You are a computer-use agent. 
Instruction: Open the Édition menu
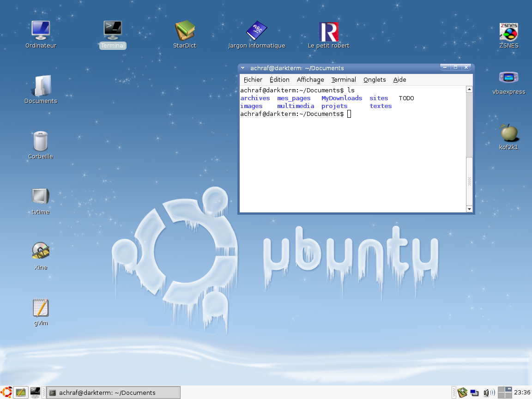(x=279, y=80)
